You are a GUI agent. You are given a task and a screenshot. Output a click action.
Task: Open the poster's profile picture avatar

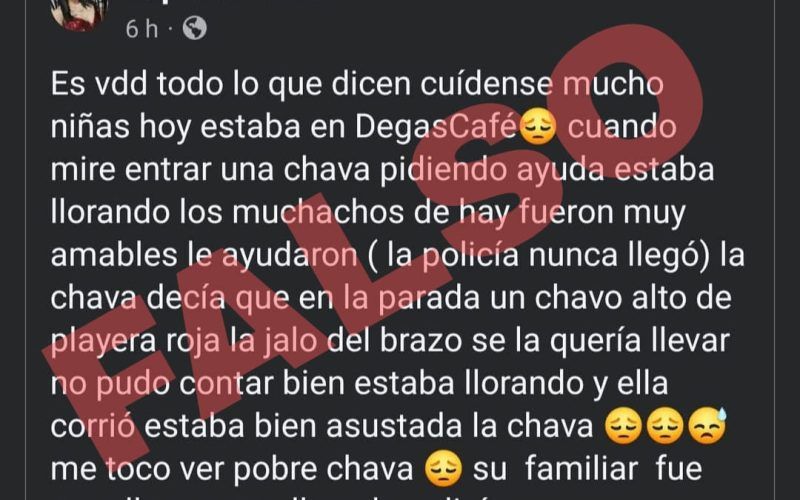click(x=80, y=13)
